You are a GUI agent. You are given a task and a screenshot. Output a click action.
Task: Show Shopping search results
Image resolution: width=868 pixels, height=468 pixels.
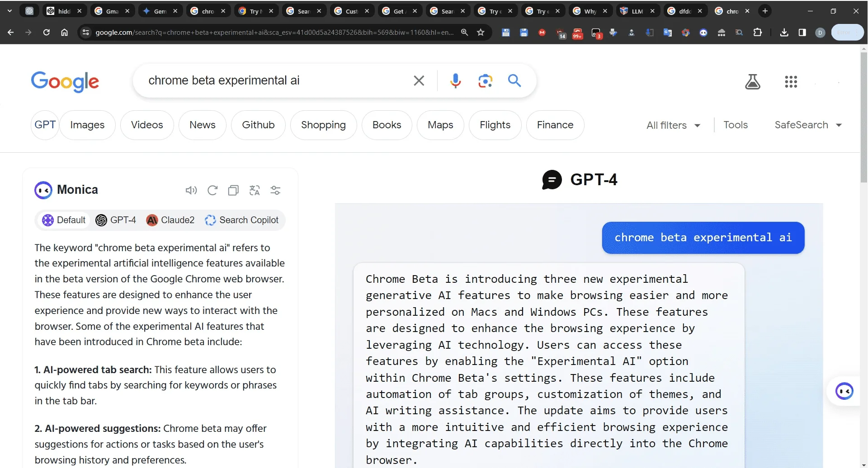pyautogui.click(x=323, y=125)
